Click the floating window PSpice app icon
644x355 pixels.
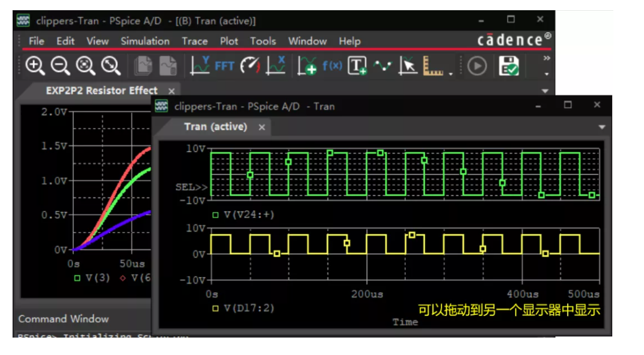click(x=161, y=106)
